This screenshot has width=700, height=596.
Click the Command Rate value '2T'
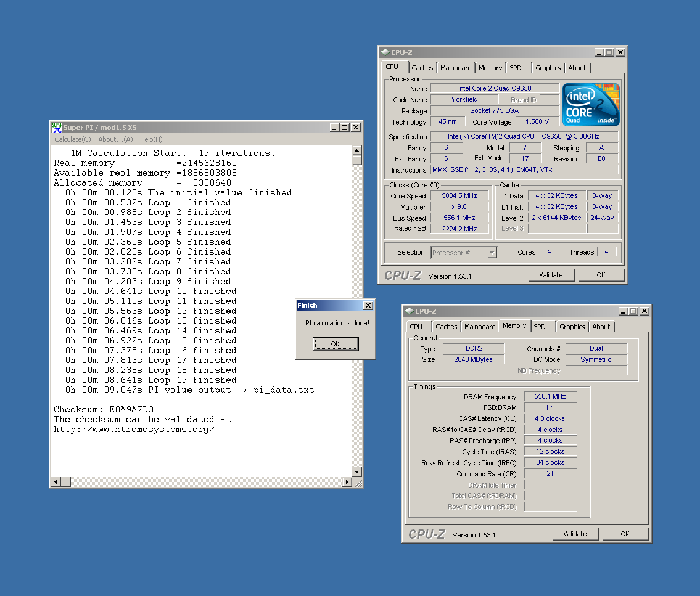point(551,474)
